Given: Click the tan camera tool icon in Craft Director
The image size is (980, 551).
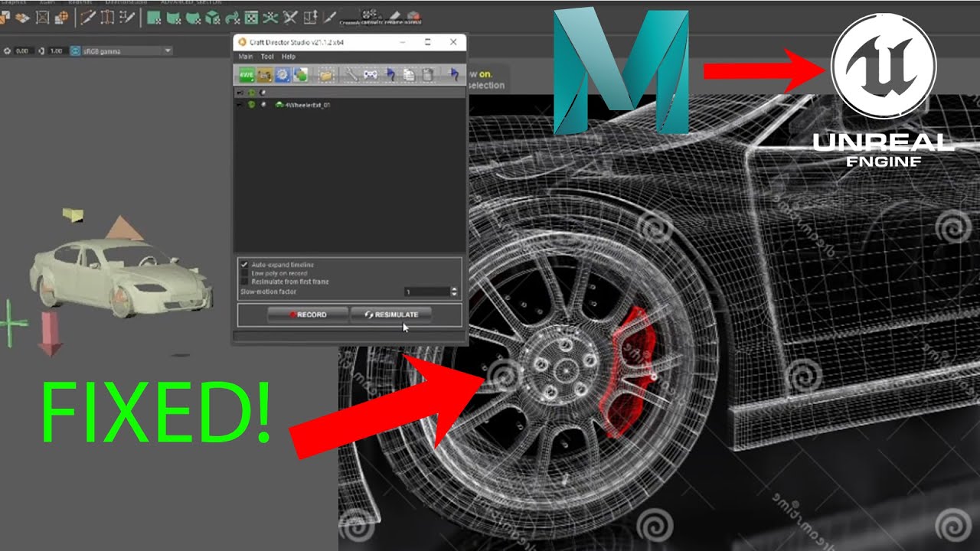Looking at the screenshot, I should point(264,74).
